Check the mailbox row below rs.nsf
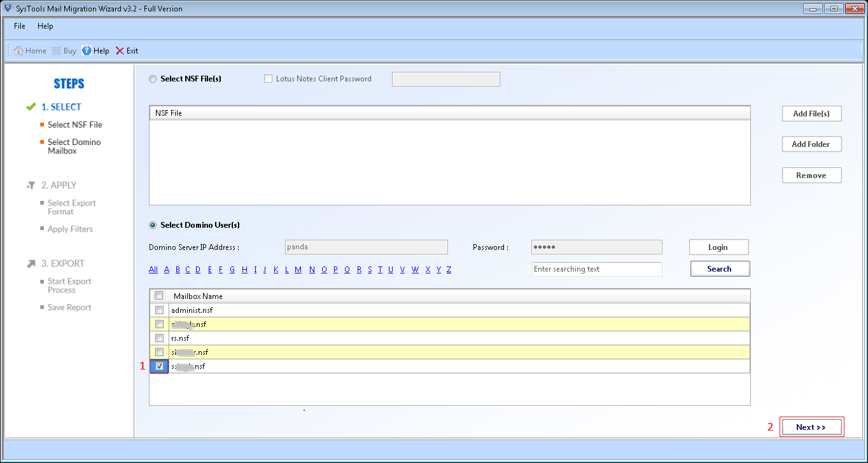The width and height of the screenshot is (868, 463). click(159, 352)
